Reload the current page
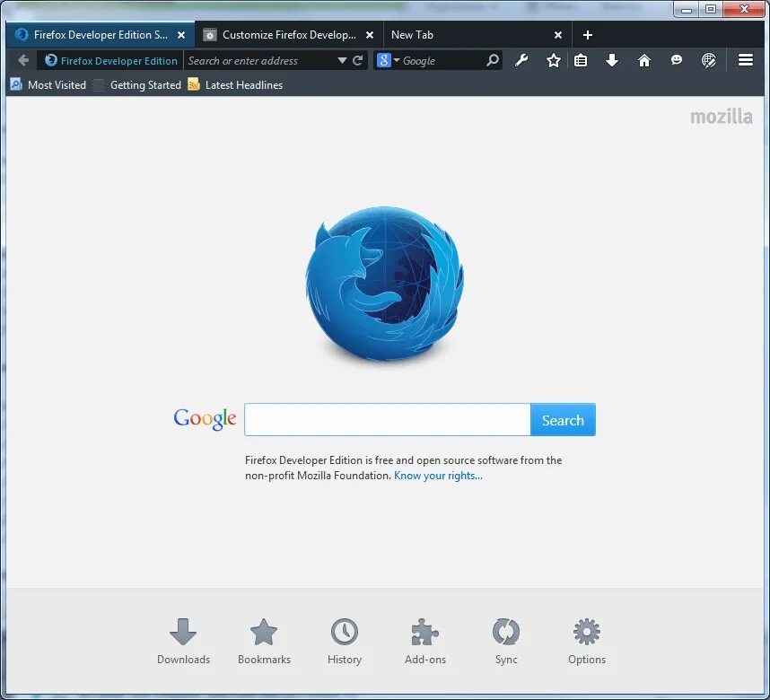 (357, 60)
